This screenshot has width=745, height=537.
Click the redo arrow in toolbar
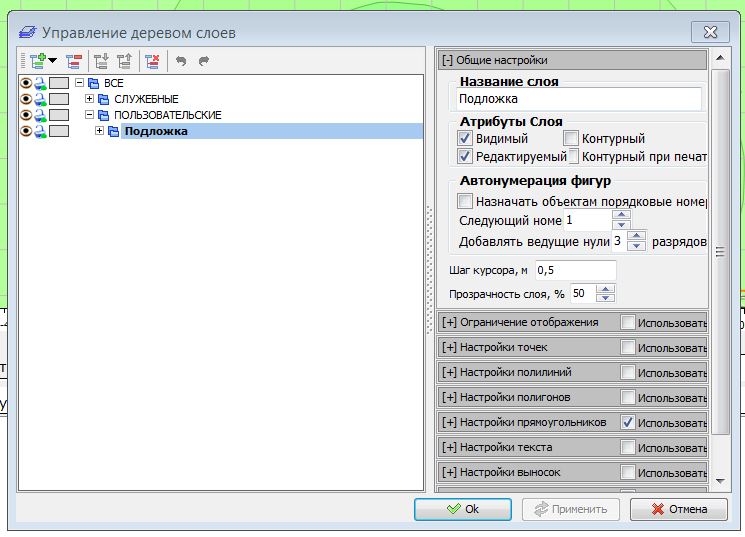coord(204,61)
